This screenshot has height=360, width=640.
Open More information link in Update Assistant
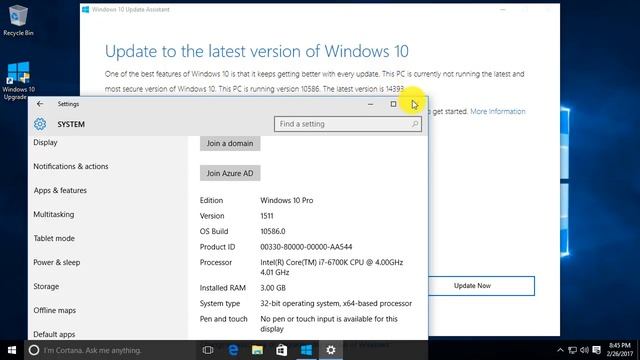(498, 111)
